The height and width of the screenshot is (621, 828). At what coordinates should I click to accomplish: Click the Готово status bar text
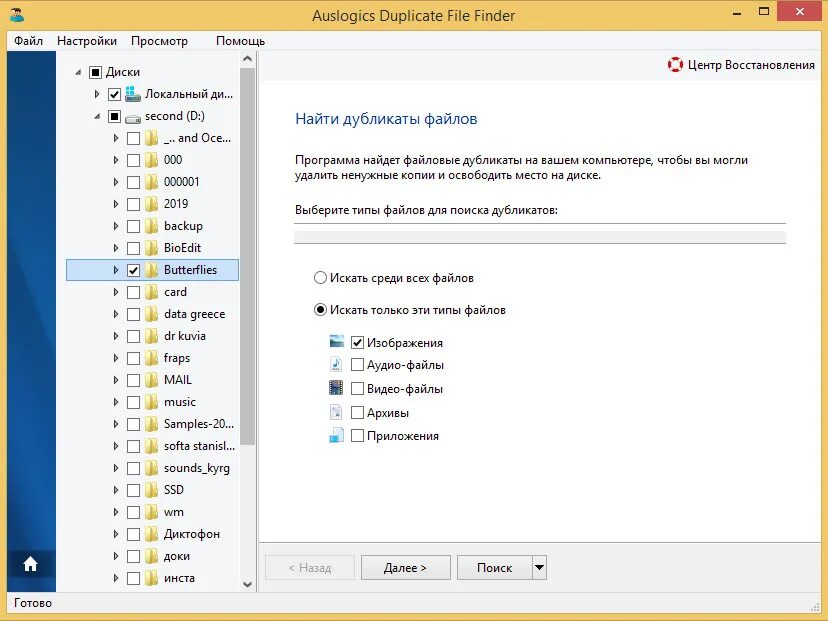coord(33,603)
